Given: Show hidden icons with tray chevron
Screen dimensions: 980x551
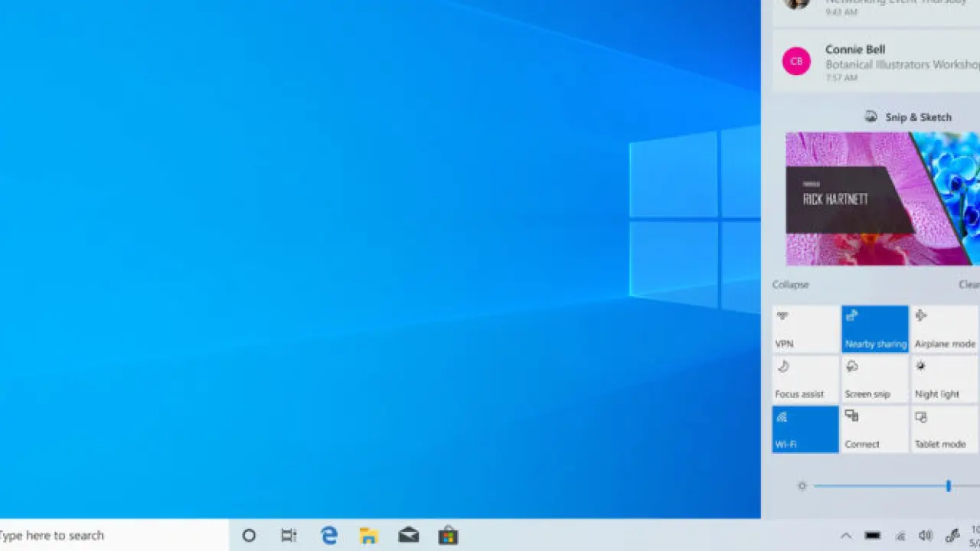Looking at the screenshot, I should 846,536.
